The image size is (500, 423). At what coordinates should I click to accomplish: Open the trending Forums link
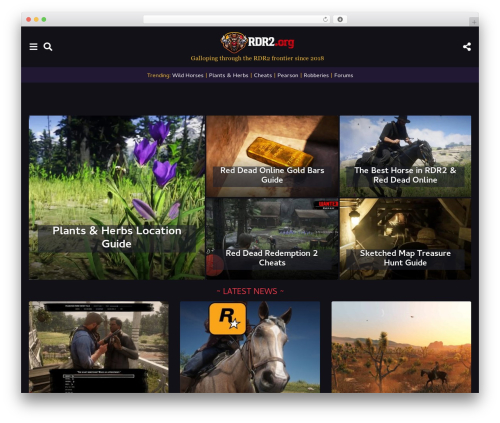(x=343, y=75)
